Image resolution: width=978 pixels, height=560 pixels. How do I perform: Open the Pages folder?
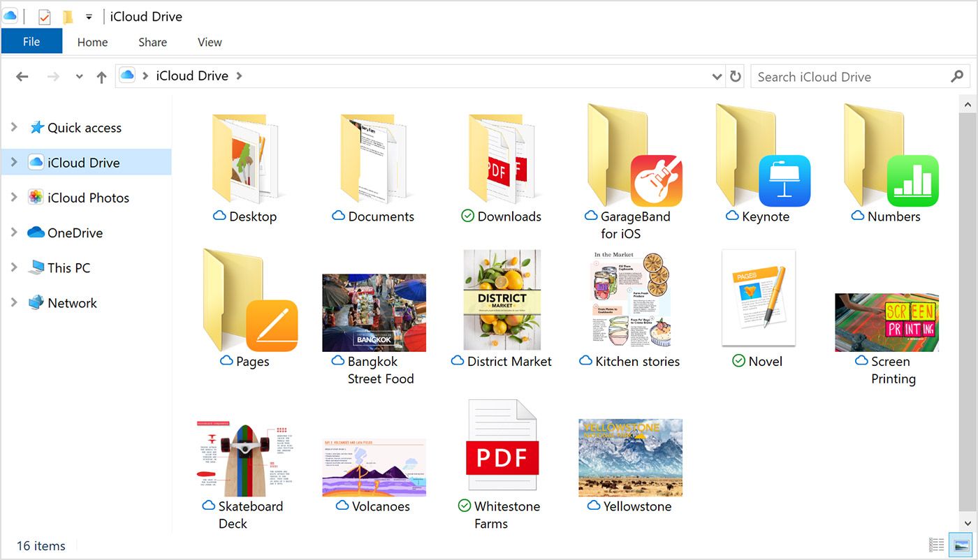pyautogui.click(x=246, y=304)
